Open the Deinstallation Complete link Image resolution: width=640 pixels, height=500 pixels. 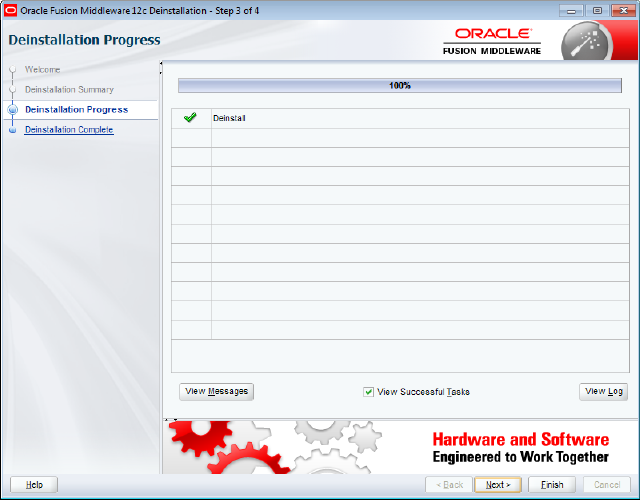click(x=69, y=129)
